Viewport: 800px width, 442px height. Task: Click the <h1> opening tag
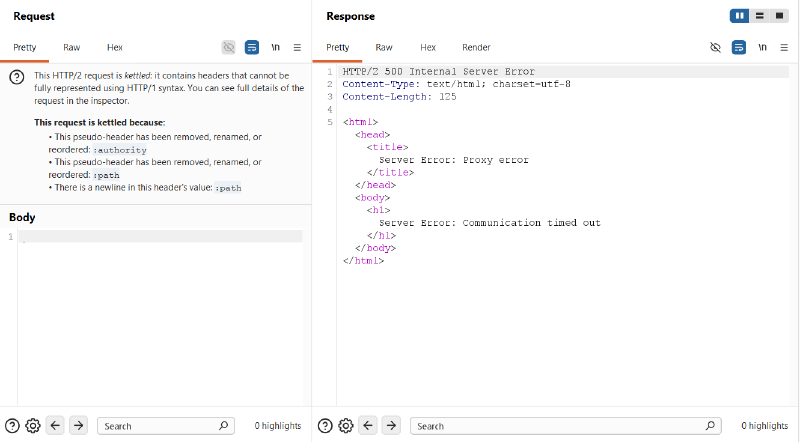pyautogui.click(x=379, y=210)
